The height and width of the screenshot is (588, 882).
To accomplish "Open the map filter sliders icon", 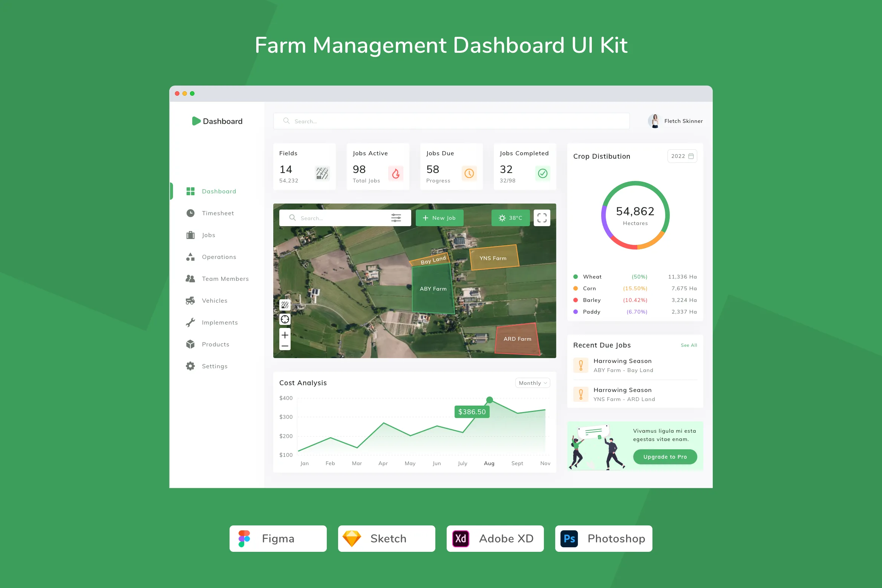I will click(396, 217).
